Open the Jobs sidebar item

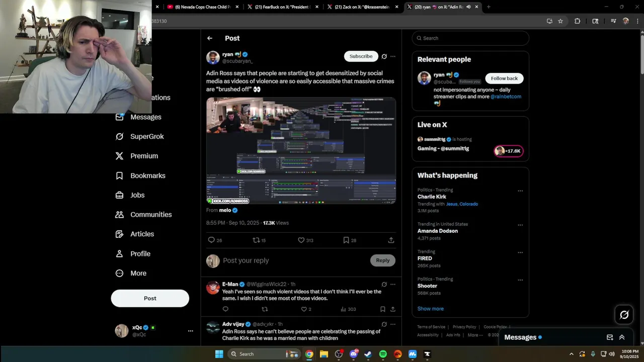[130, 195]
